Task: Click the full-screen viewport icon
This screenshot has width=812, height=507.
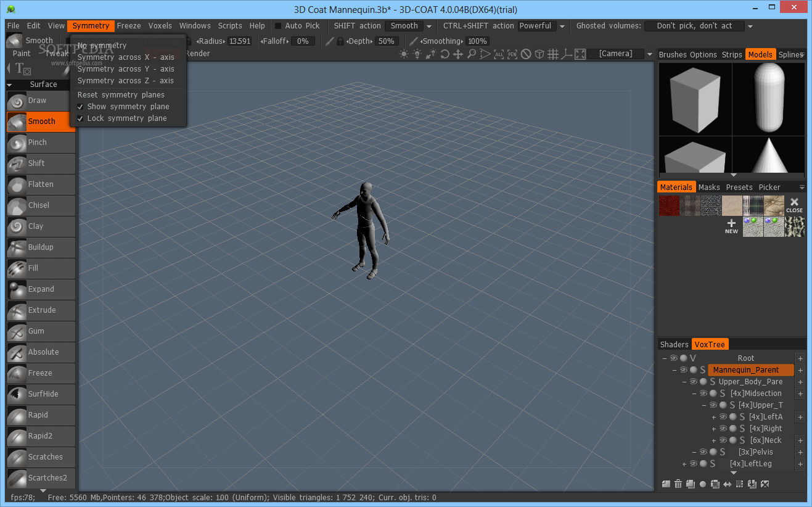Action: (580, 54)
